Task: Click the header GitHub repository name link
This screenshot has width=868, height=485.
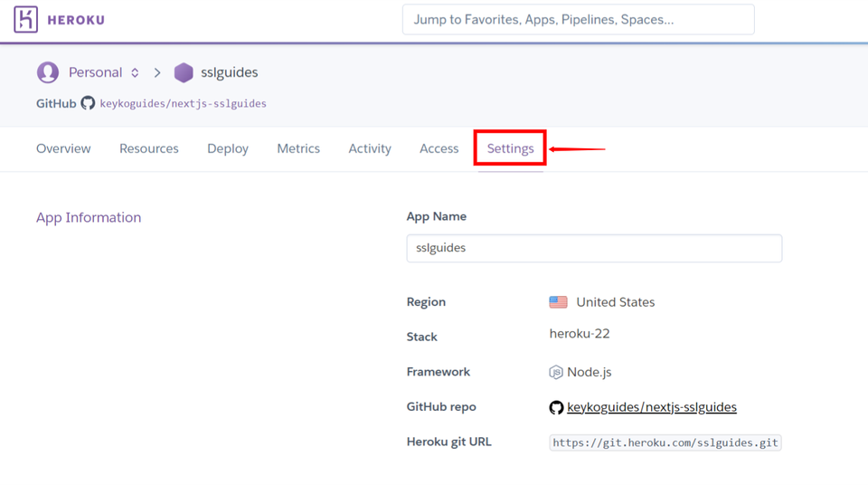Action: (x=184, y=103)
